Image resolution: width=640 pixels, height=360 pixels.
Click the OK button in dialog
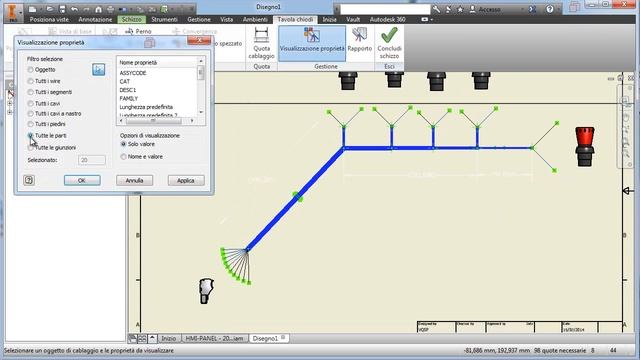click(x=82, y=180)
